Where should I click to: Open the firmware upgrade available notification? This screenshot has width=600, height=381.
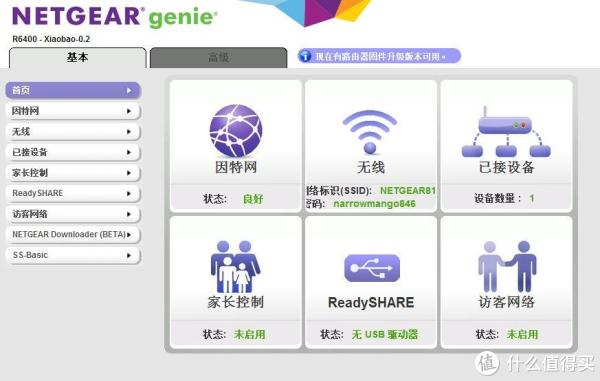point(379,56)
